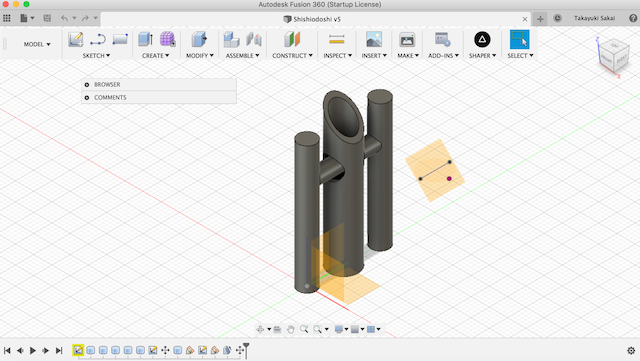
Task: Step forward one timeline feature
Action: coord(46,350)
